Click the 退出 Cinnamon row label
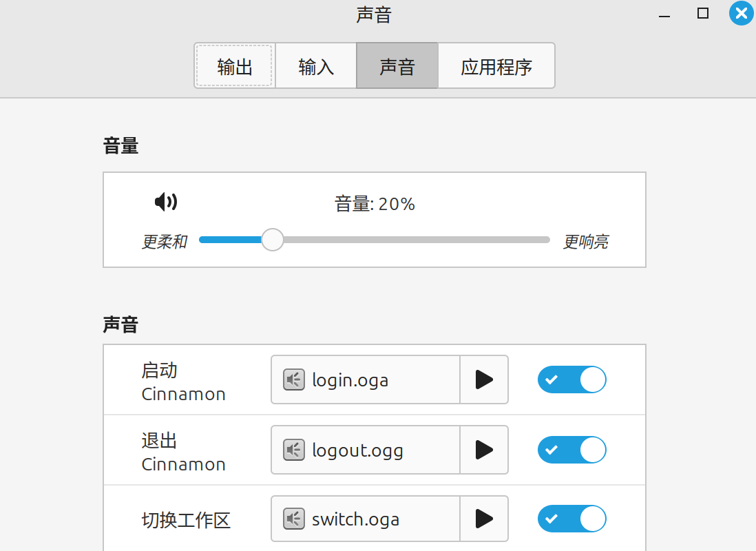 (183, 452)
